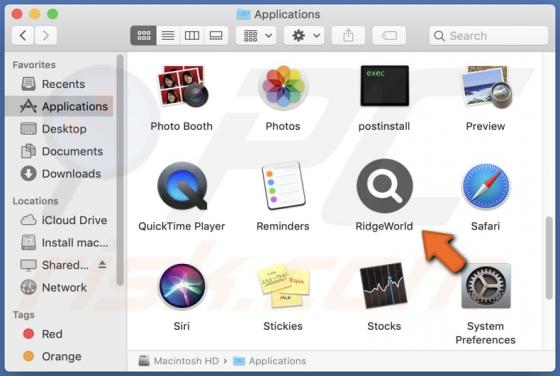Screen dimensions: 560x376
Task: Click the QuickTime Player name label
Action: (181, 226)
